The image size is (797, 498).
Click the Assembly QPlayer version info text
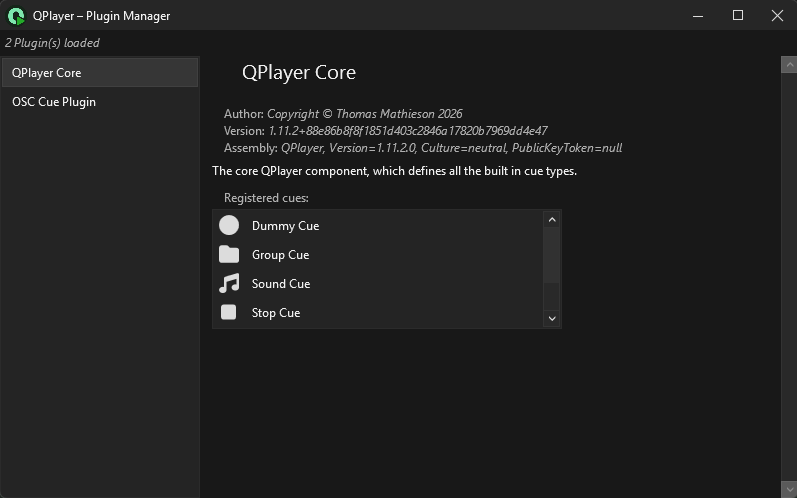click(x=423, y=148)
